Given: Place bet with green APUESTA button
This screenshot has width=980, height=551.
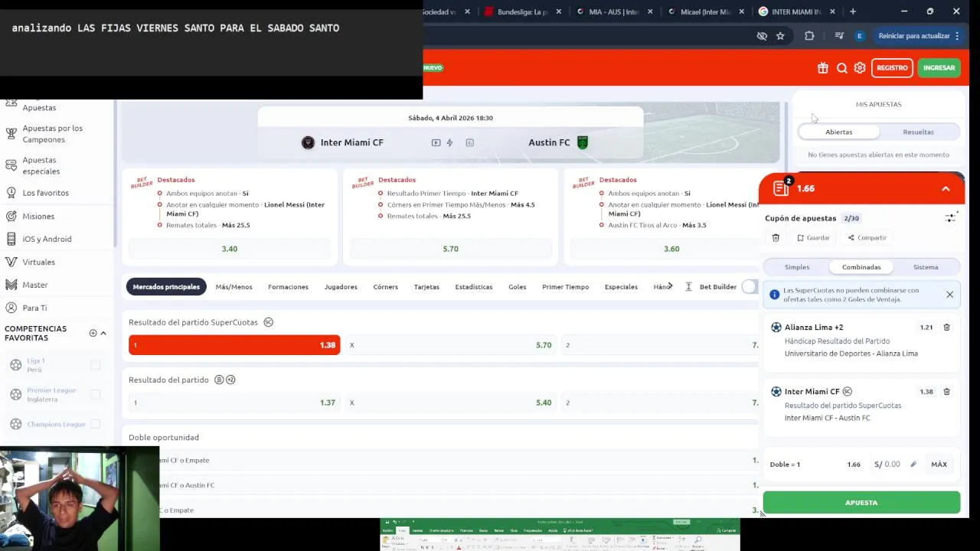Looking at the screenshot, I should [861, 503].
